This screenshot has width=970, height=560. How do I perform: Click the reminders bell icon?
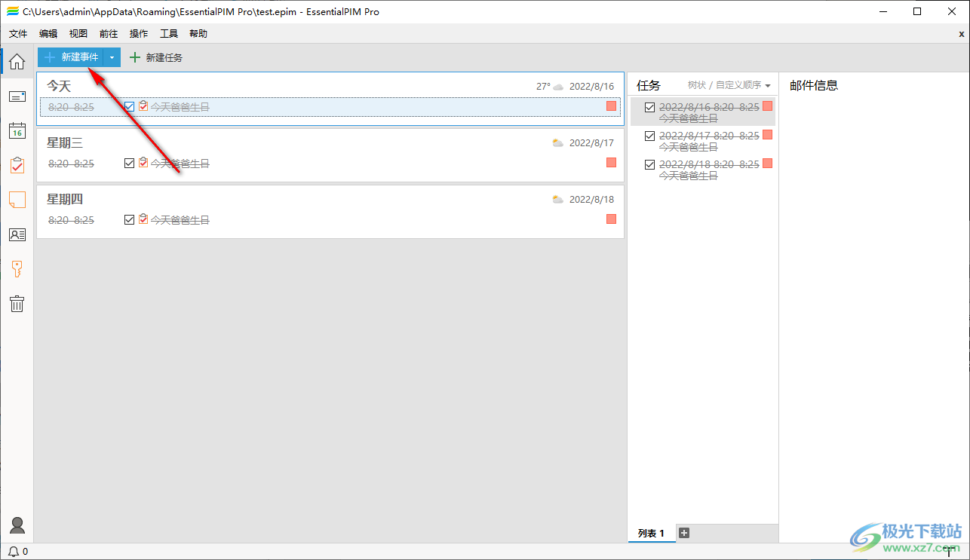(x=14, y=552)
